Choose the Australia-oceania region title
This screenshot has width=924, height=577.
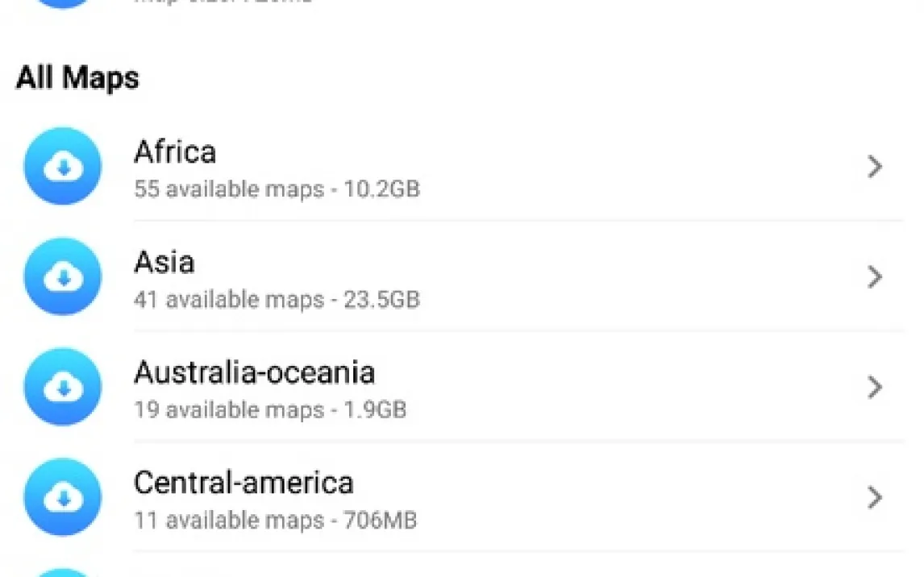pos(254,372)
